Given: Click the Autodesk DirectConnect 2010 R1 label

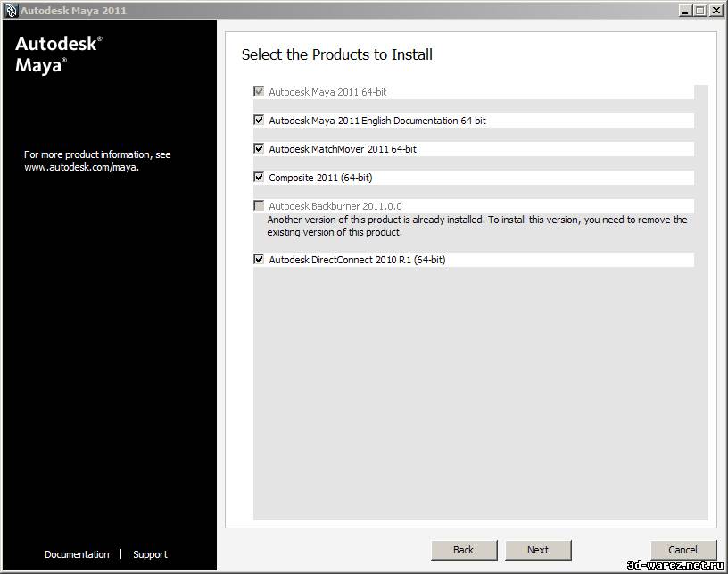Looking at the screenshot, I should (357, 260).
